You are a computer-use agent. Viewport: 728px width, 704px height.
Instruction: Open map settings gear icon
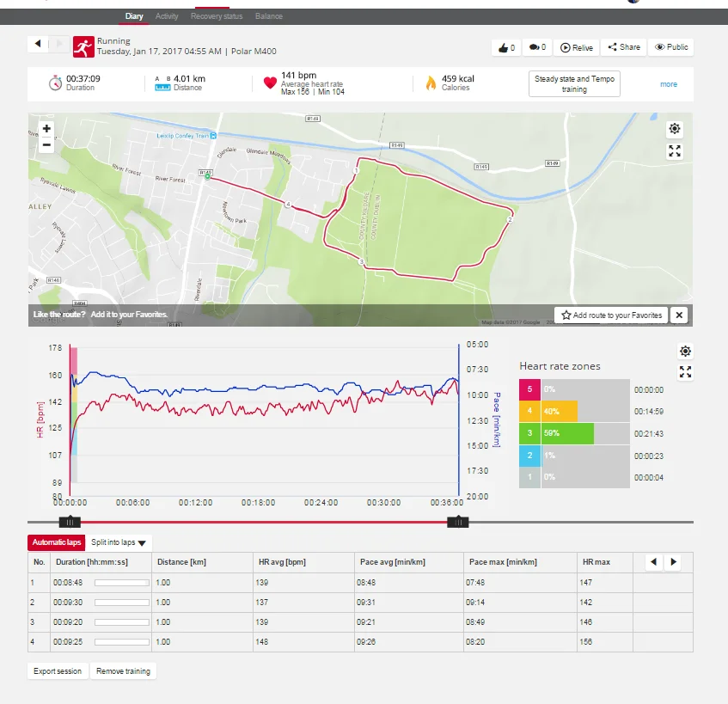675,129
